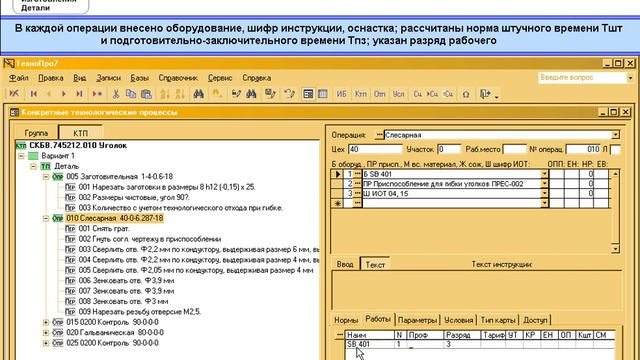Open the Нормы tab
The height and width of the screenshot is (360, 640).
[x=346, y=320]
